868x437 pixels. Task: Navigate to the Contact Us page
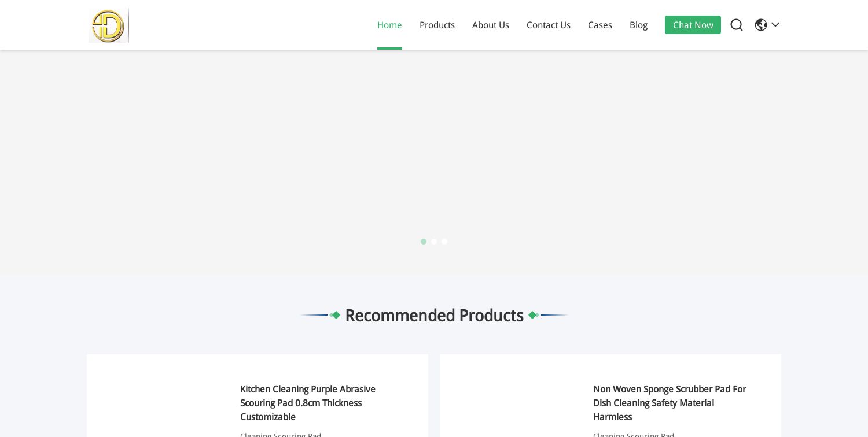coord(549,25)
